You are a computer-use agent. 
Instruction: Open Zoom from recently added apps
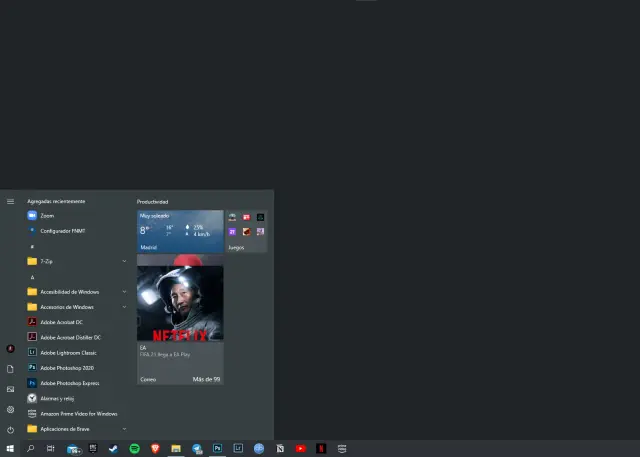(47, 215)
